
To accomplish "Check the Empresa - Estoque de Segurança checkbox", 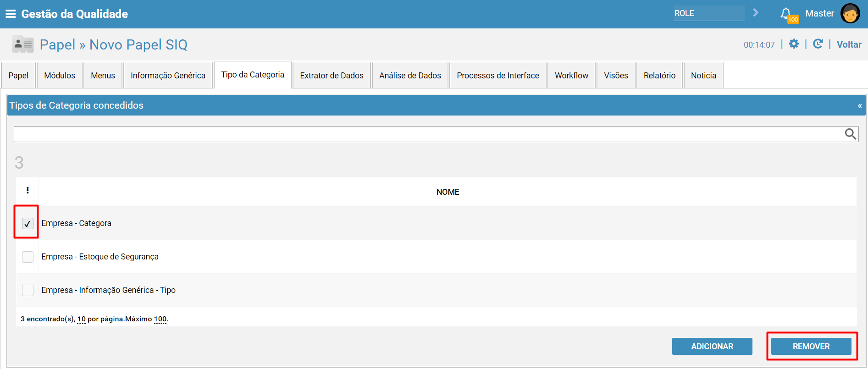I will [28, 257].
